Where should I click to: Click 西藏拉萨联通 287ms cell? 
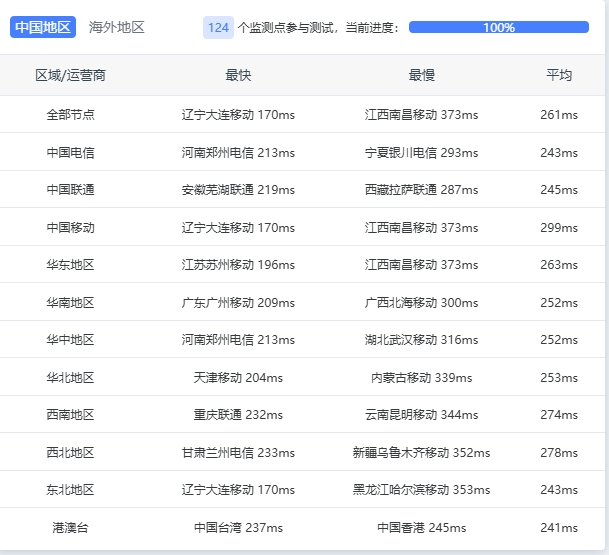(x=421, y=190)
